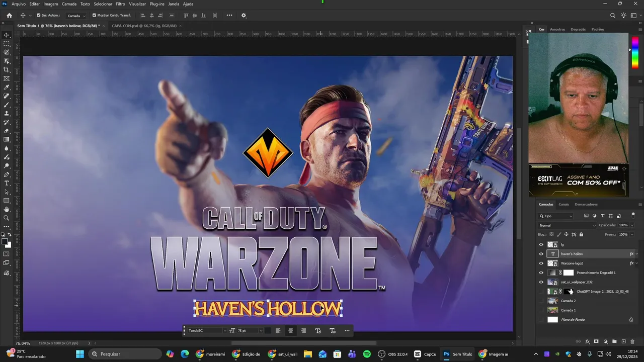Switch to the Demarcadores tab
Image resolution: width=644 pixels, height=362 pixels.
(x=586, y=204)
